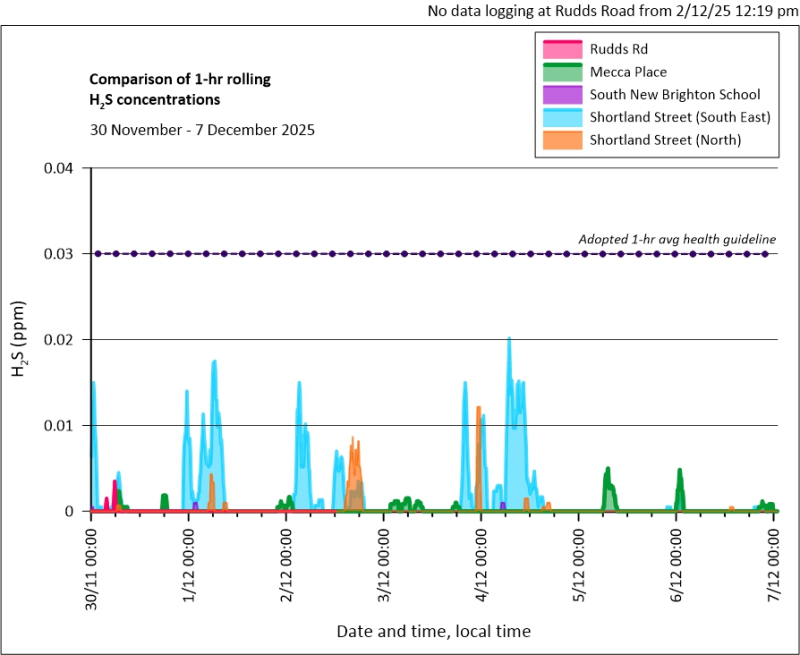Click the 0.04 y-axis tick label
800x655 pixels.
[x=61, y=168]
